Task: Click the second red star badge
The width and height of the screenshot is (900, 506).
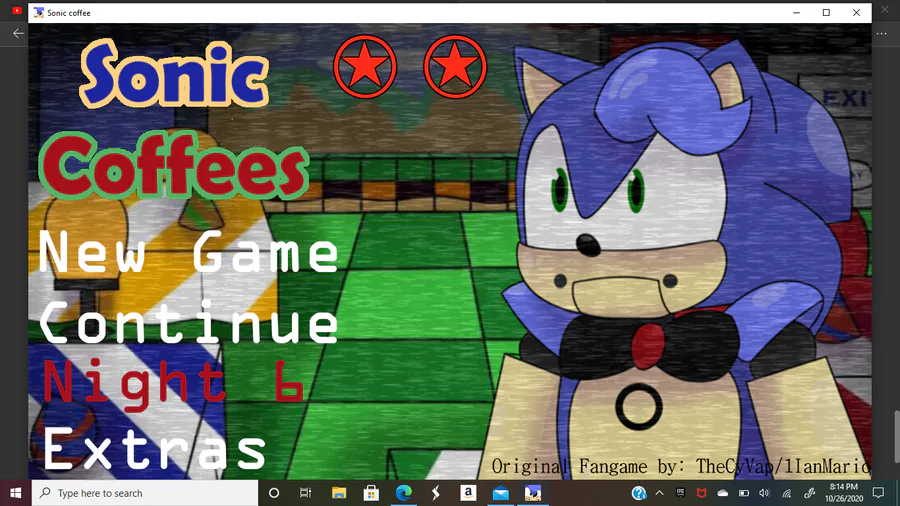Action: [x=455, y=67]
